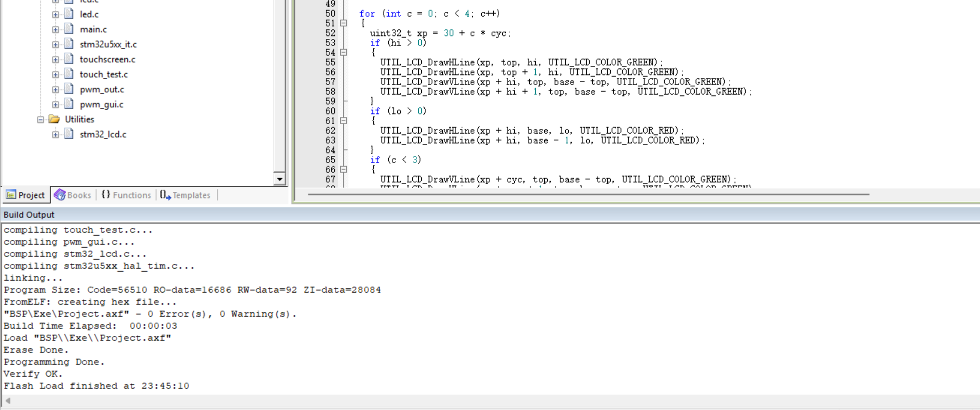Click the pwm_gui.c file icon
The width and height of the screenshot is (980, 410).
click(69, 104)
